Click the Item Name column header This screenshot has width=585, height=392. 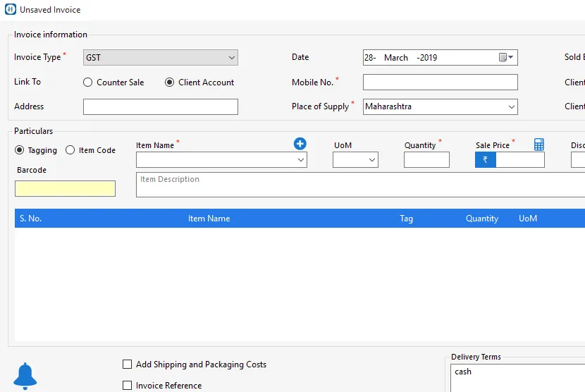point(209,219)
